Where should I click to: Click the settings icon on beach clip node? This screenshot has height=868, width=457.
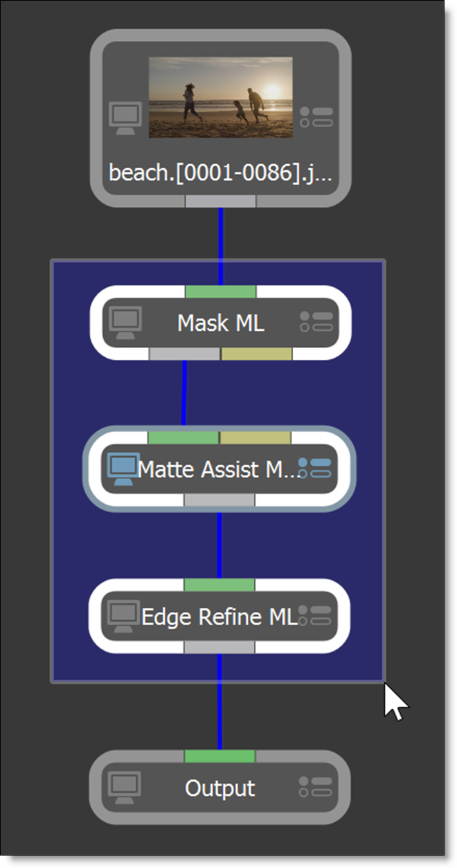point(316,117)
